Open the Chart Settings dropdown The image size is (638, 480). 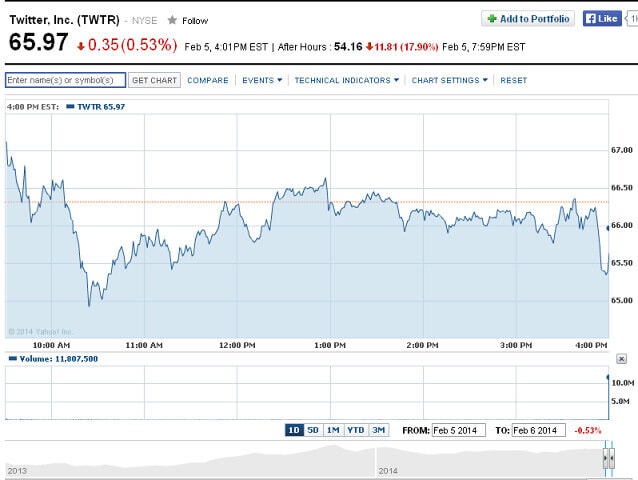(449, 80)
